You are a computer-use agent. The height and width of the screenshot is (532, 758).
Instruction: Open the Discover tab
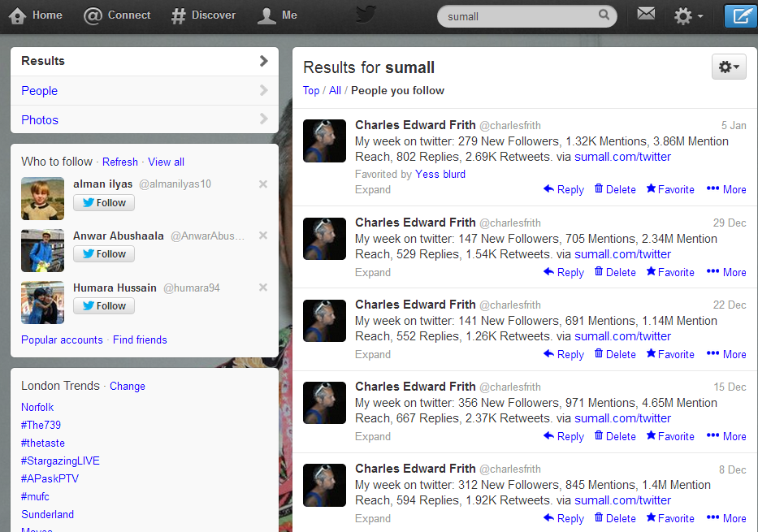[x=203, y=15]
